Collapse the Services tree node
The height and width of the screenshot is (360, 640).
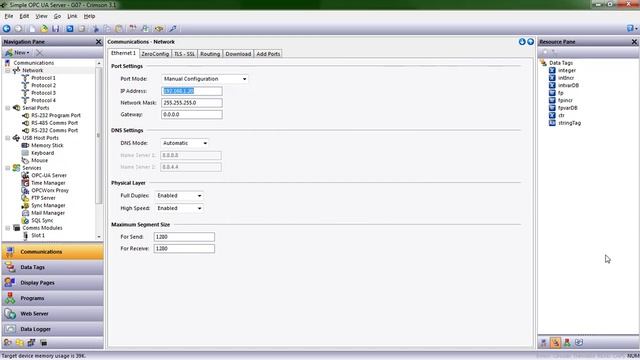(x=8, y=168)
